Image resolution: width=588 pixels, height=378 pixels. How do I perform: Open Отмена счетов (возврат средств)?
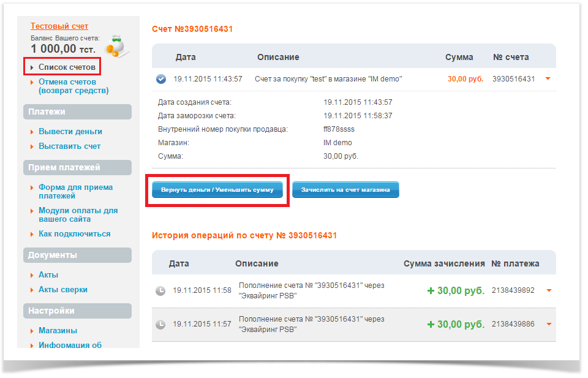(73, 86)
